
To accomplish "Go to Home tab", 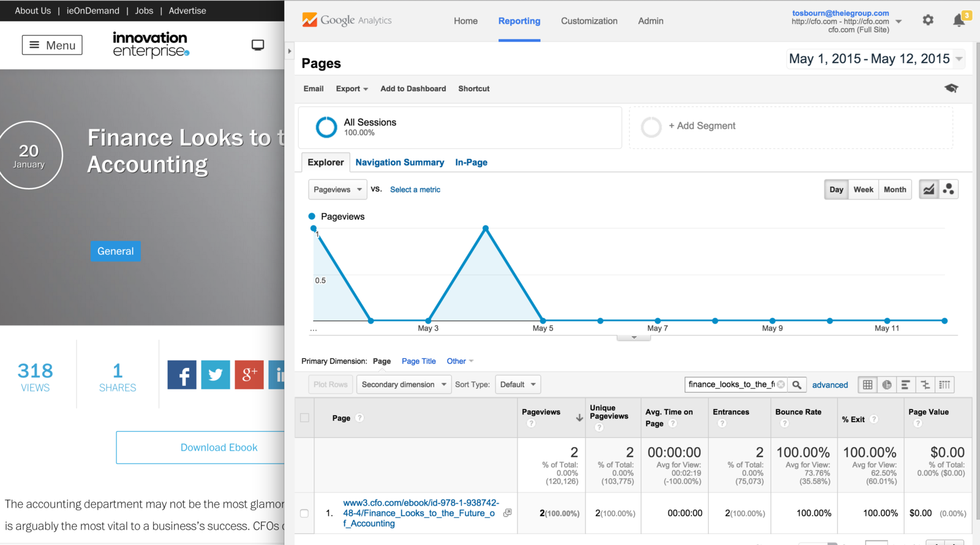I will click(x=466, y=21).
